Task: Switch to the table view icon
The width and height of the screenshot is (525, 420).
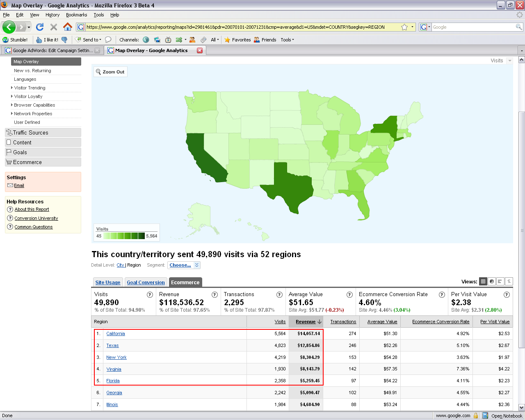Action: [483, 281]
